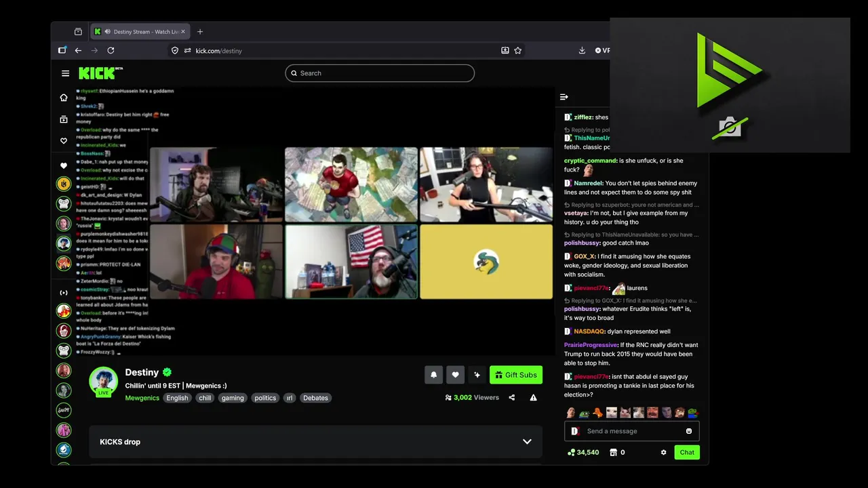Reload the kick.com page
Viewport: 868px width, 488px height.
click(111, 50)
